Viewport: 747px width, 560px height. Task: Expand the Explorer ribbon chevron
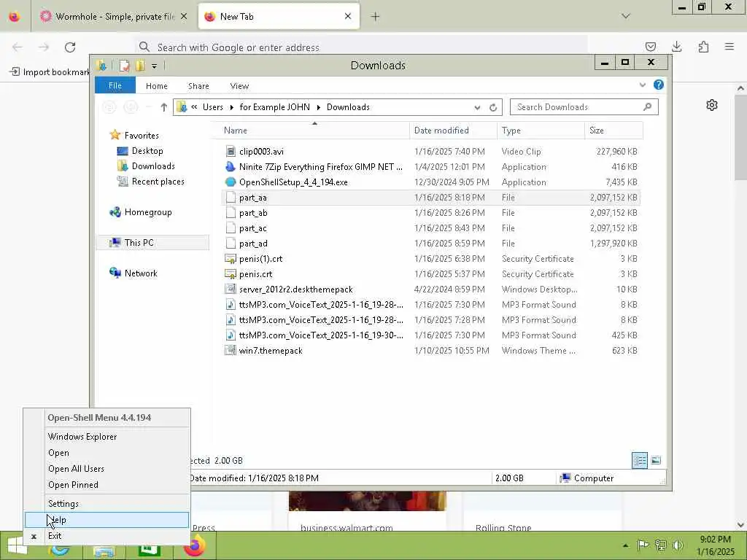coord(642,85)
